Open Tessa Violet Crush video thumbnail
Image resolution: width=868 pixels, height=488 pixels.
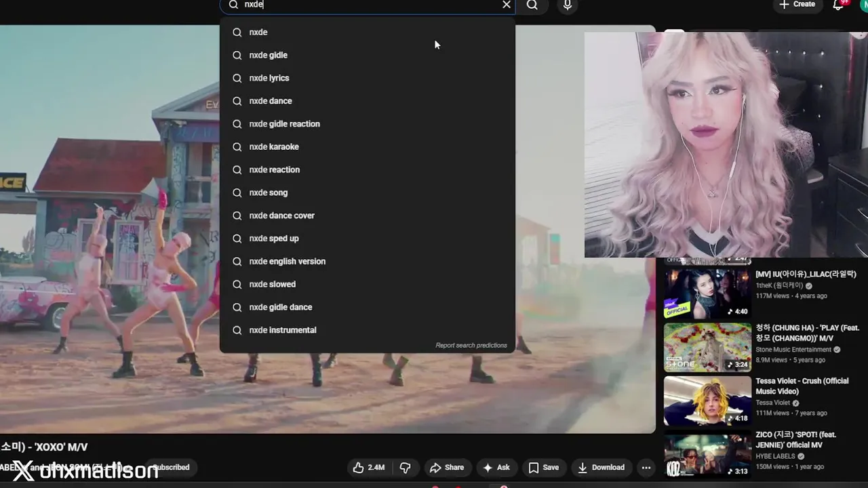[x=707, y=401]
